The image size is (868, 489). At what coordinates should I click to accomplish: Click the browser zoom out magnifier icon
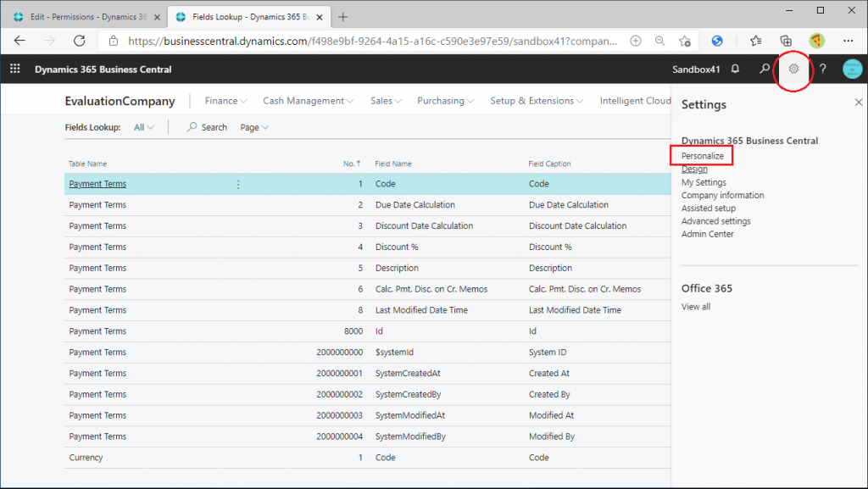pos(659,41)
